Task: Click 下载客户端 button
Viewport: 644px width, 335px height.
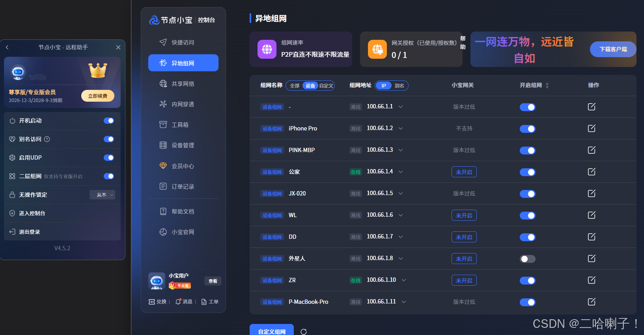Action: 613,49
